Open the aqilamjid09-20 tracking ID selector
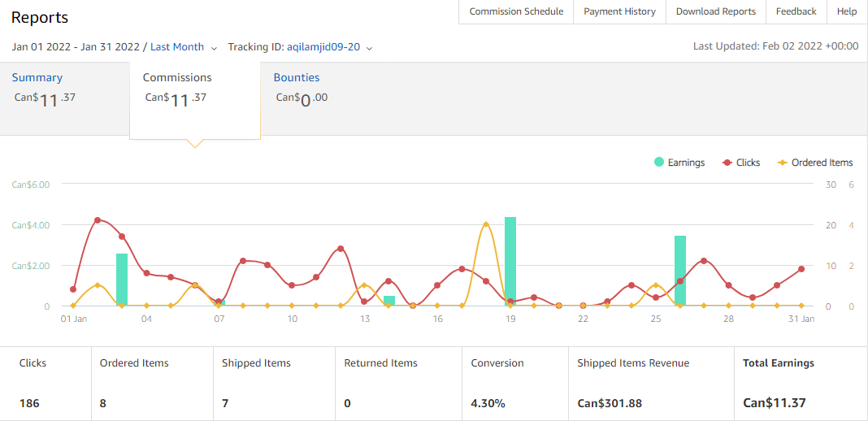The height and width of the screenshot is (421, 868). [x=323, y=47]
